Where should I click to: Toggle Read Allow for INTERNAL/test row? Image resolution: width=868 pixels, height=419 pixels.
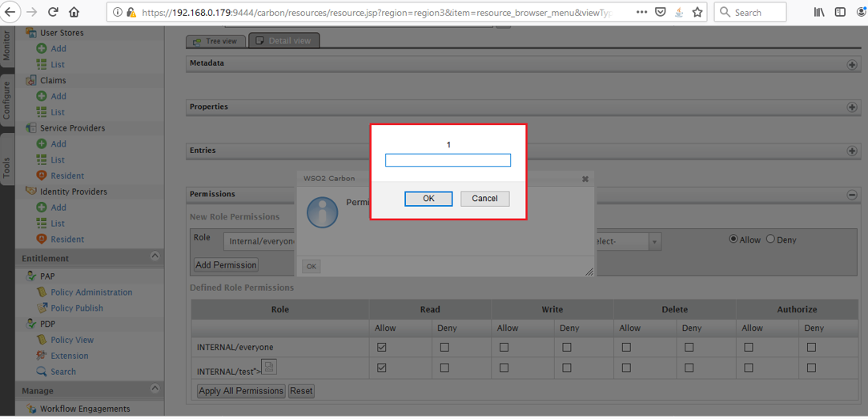coord(381,368)
